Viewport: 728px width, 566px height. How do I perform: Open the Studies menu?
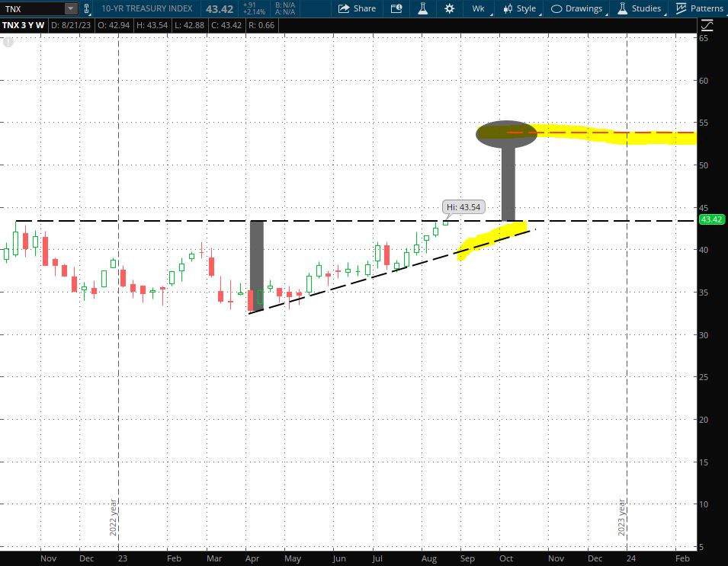[640, 8]
